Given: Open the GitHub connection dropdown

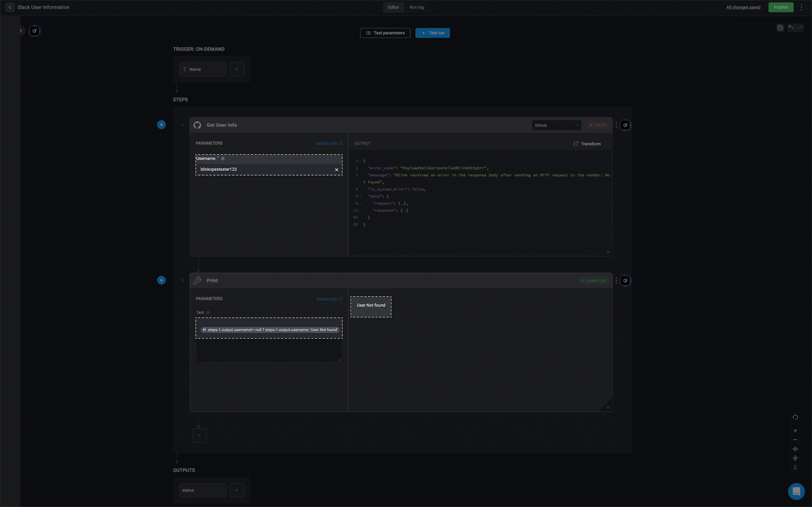Looking at the screenshot, I should click(x=556, y=125).
